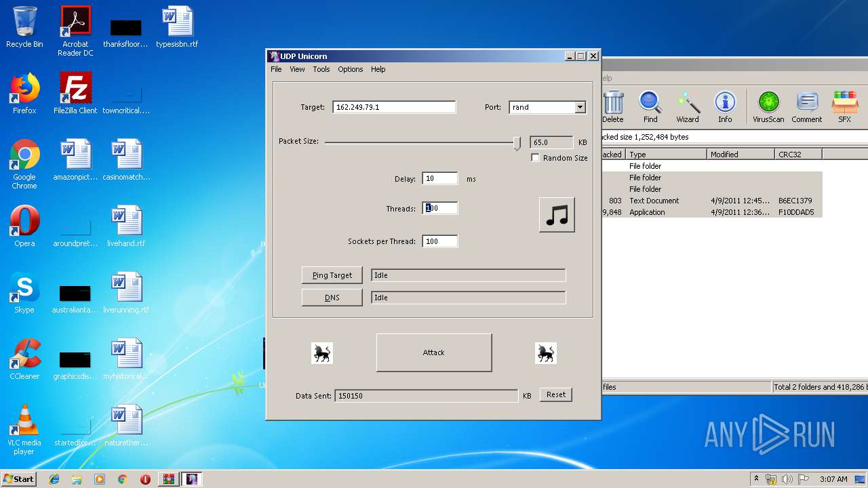This screenshot has width=868, height=488.
Task: Select the amazonpict document icon
Action: pos(75,160)
